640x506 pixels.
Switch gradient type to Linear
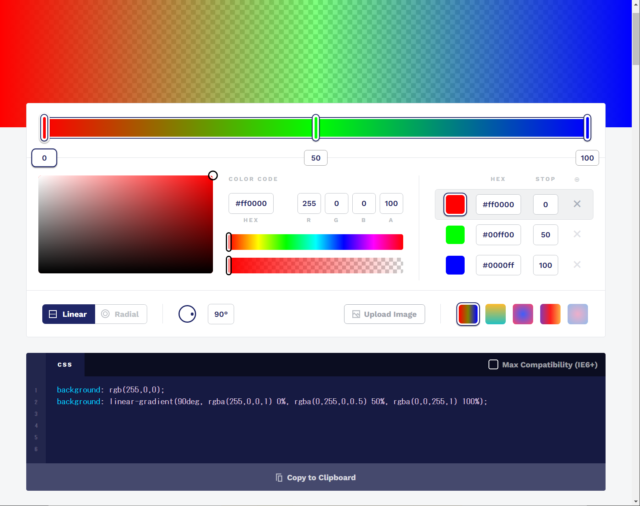68,314
